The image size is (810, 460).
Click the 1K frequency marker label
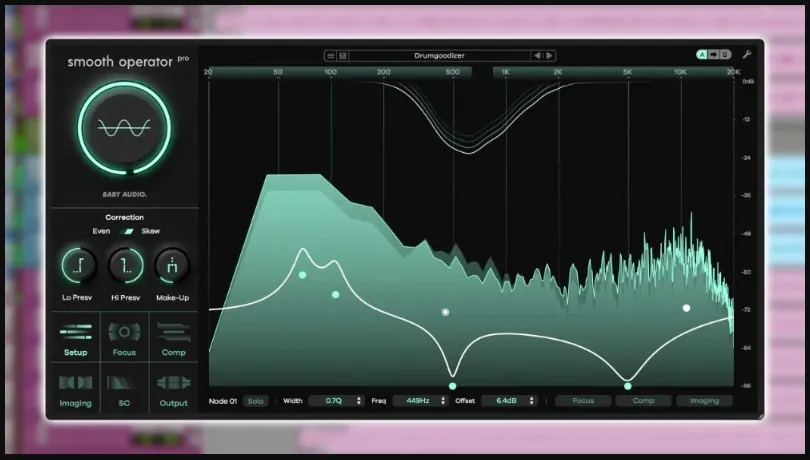tap(505, 72)
